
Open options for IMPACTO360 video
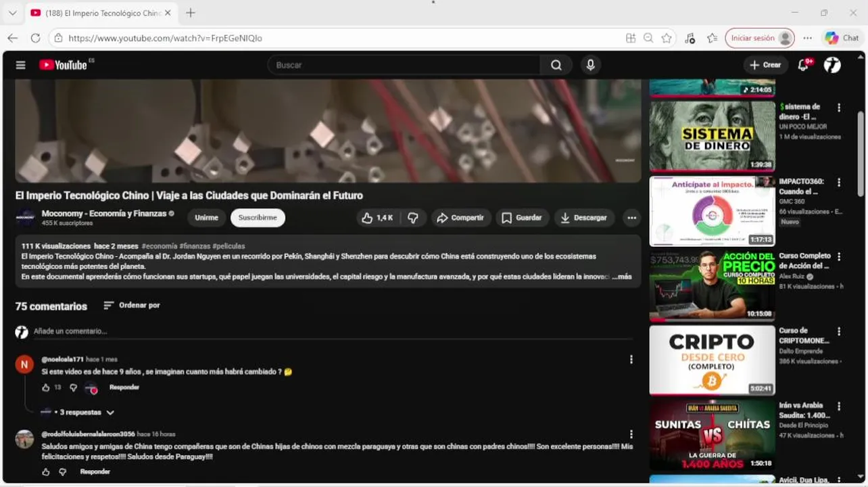(x=839, y=183)
